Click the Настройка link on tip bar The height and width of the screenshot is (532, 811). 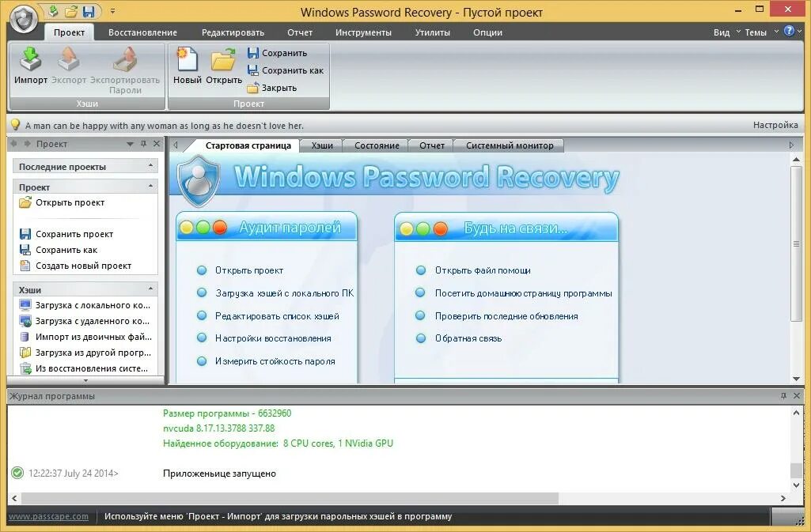click(x=775, y=125)
